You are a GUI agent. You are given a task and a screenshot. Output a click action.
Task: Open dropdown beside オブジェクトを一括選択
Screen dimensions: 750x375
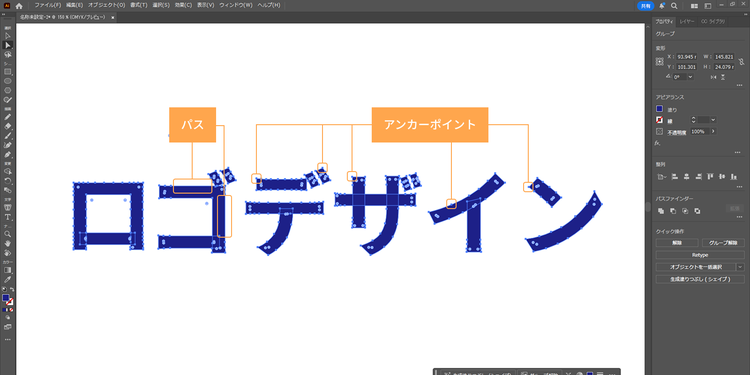(x=740, y=267)
